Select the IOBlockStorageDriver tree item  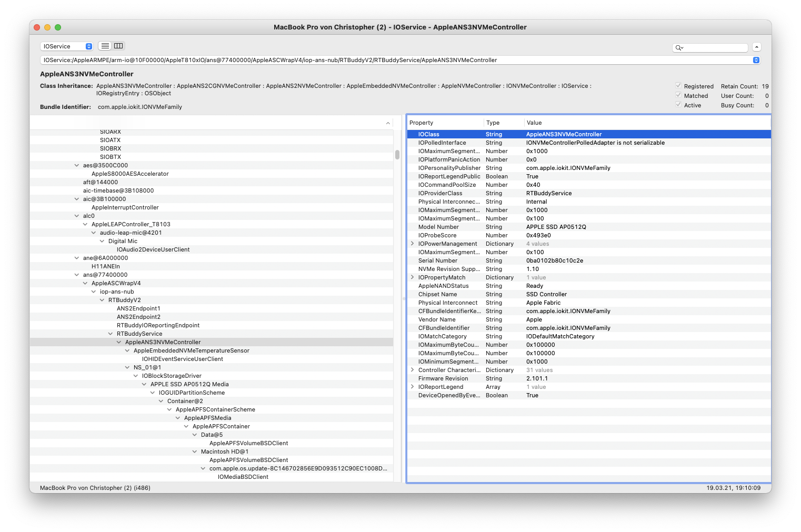(172, 376)
